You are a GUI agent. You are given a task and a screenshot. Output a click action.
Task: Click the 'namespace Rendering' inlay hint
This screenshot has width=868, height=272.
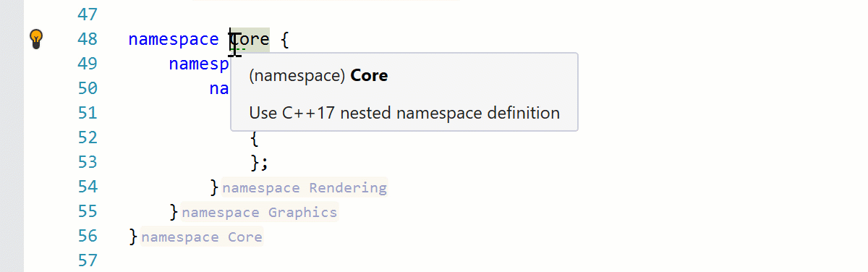point(305,188)
